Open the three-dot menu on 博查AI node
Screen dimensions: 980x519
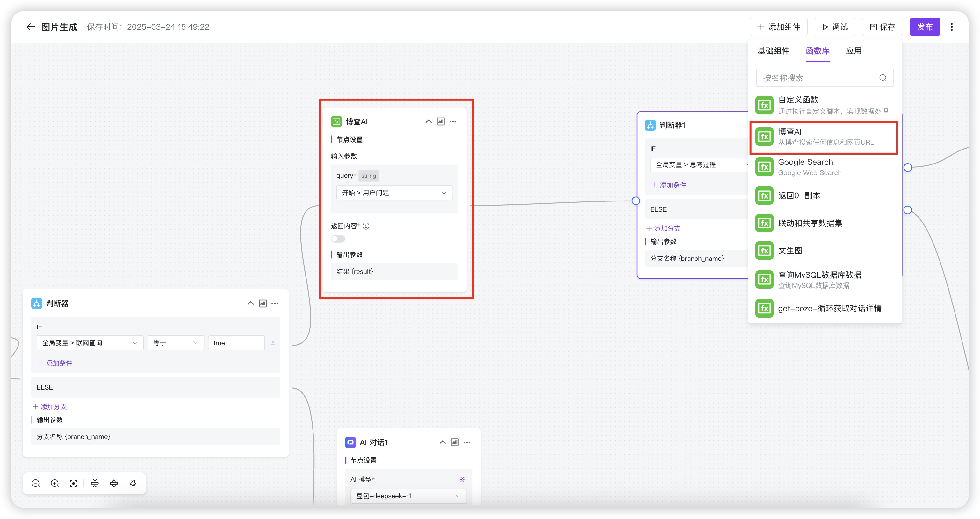click(x=453, y=121)
